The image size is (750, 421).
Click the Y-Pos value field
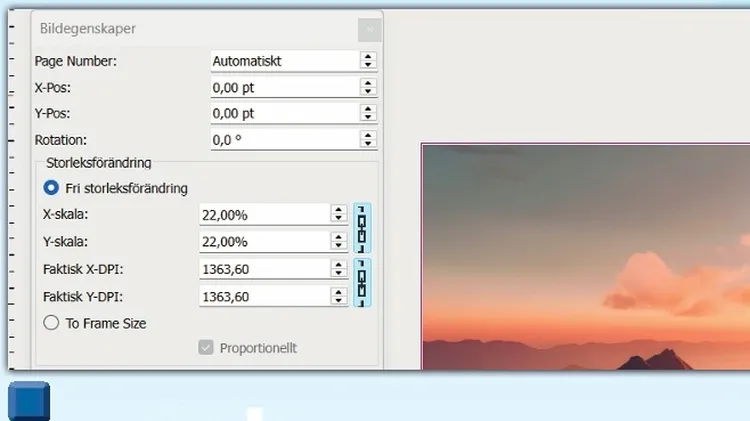tap(285, 113)
